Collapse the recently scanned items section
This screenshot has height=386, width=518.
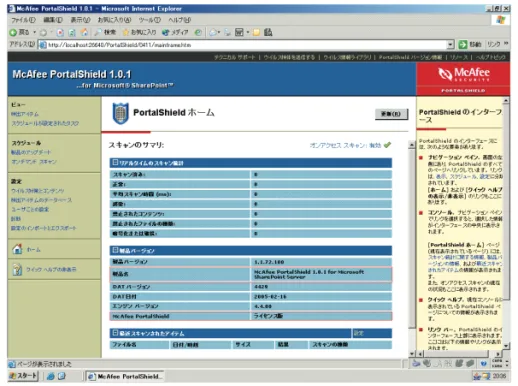pos(115,333)
